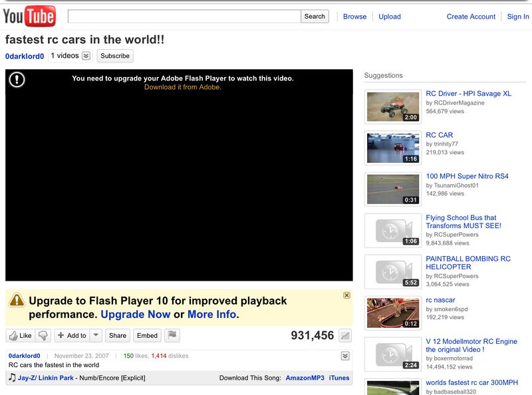The height and width of the screenshot is (395, 532).
Task: Click the Search button
Action: click(315, 17)
